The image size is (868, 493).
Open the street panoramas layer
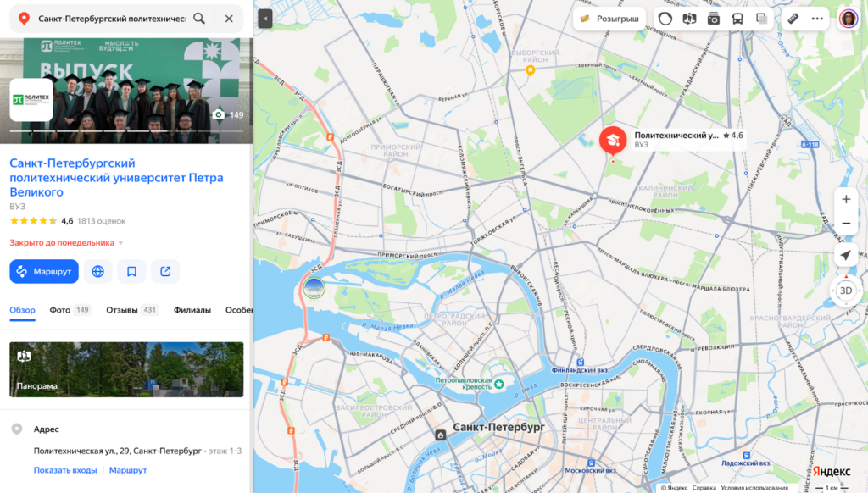coord(689,19)
